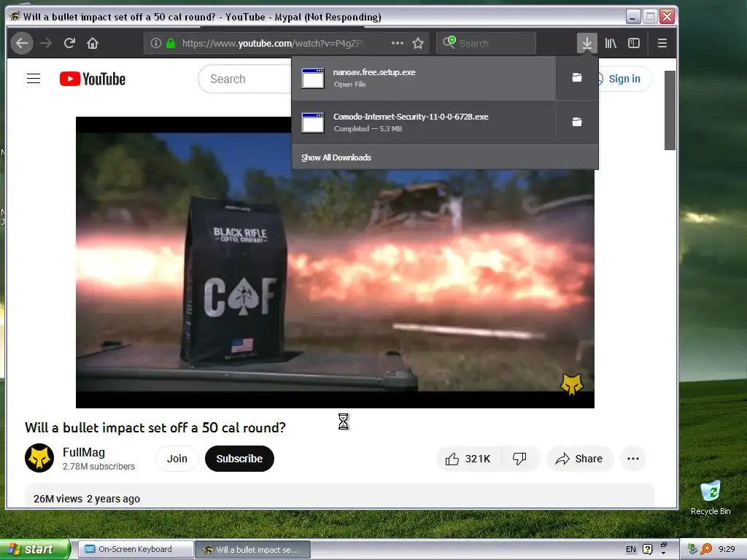Click the FullMag wolf watermark in video

[571, 384]
